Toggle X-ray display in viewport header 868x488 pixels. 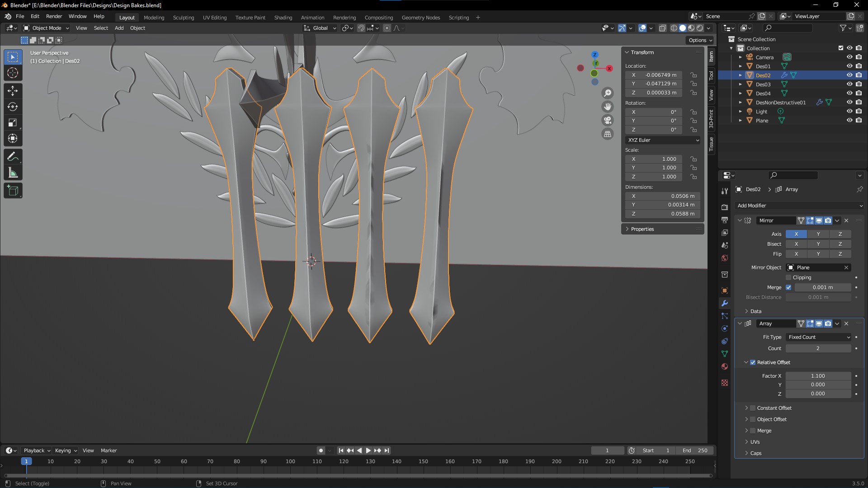pos(663,28)
